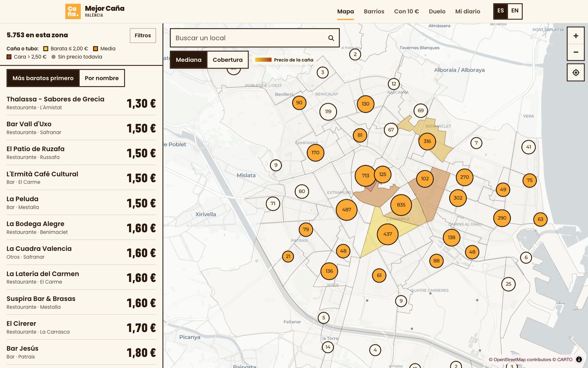Screen dimensions: 588x368
Task: Open Bar Jesús entry
Action: pos(81,352)
